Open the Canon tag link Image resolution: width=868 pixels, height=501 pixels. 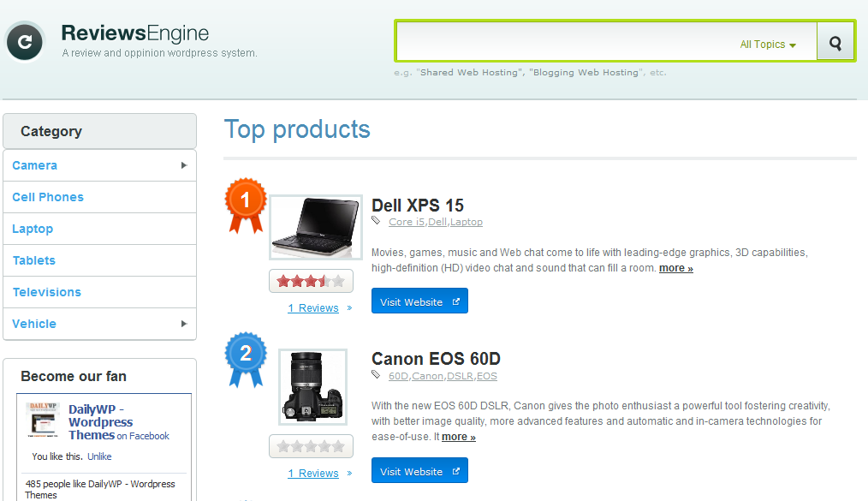427,376
